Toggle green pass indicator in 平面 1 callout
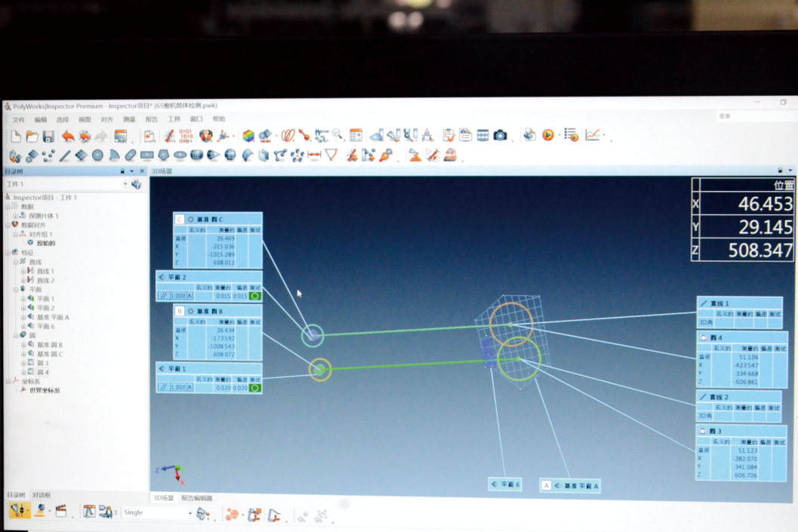 pos(255,387)
